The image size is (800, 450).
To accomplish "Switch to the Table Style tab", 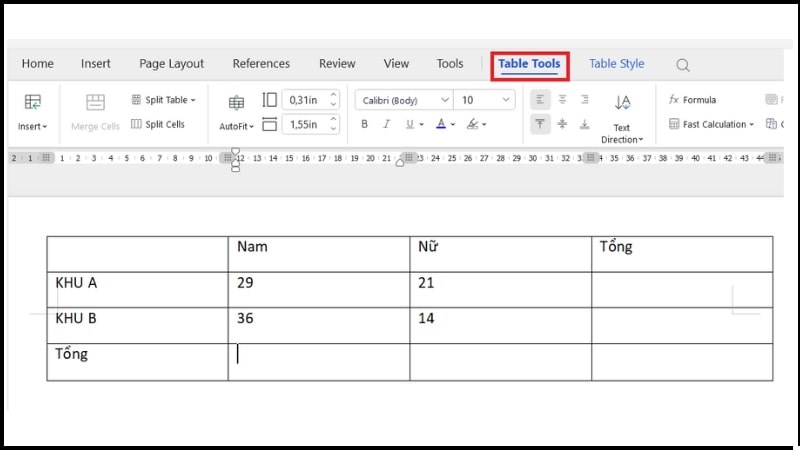I will point(616,64).
